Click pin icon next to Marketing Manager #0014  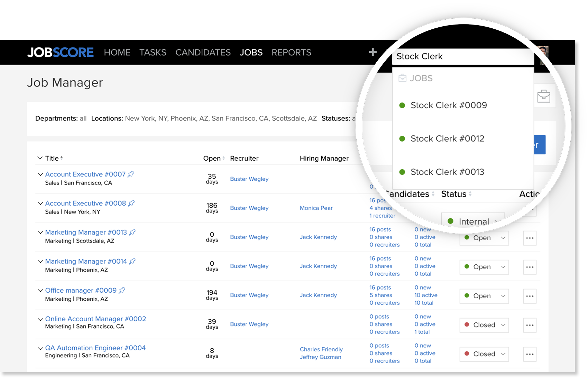click(132, 261)
